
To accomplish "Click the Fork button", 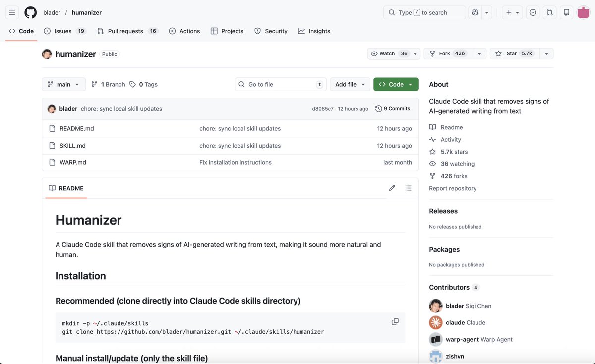I will [448, 53].
